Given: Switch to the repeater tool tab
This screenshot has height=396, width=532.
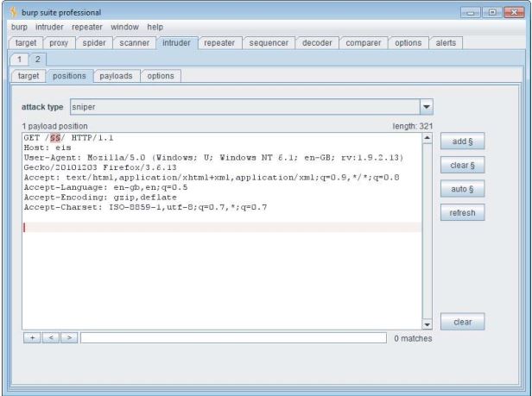Looking at the screenshot, I should 219,43.
